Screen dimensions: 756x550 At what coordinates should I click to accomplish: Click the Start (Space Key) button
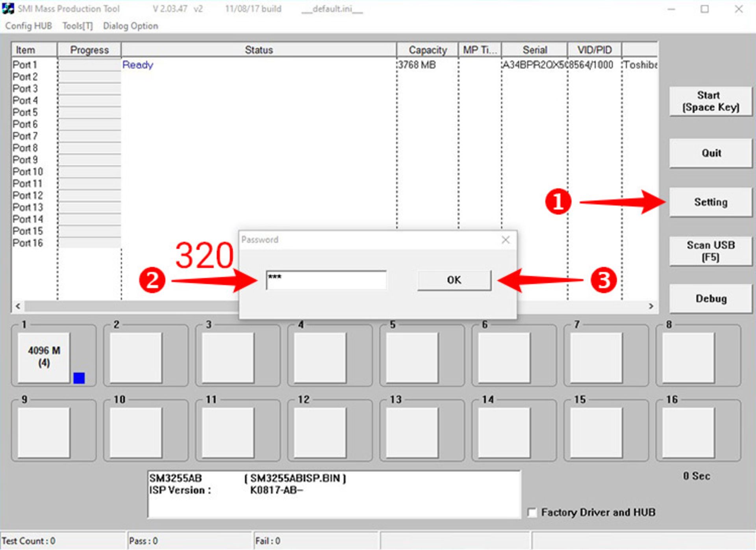710,101
